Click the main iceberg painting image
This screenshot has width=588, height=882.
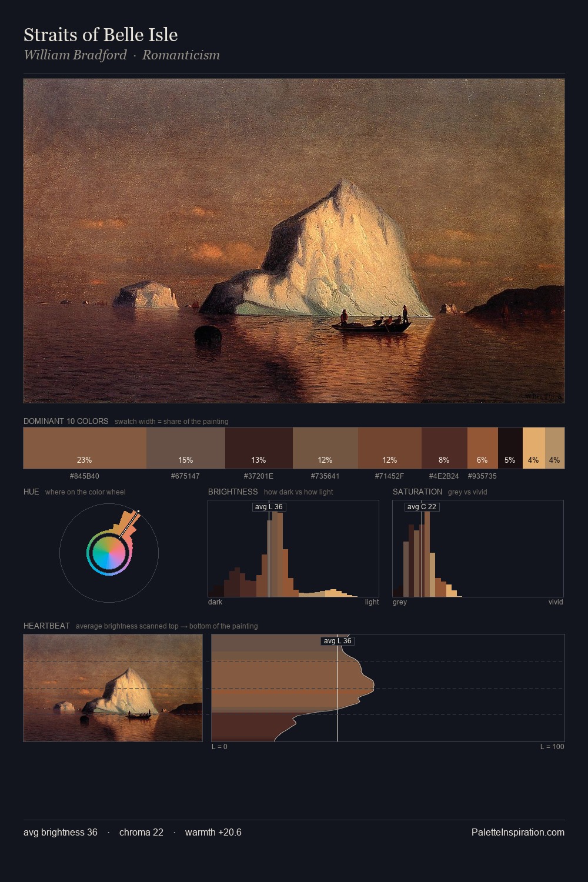(x=294, y=241)
